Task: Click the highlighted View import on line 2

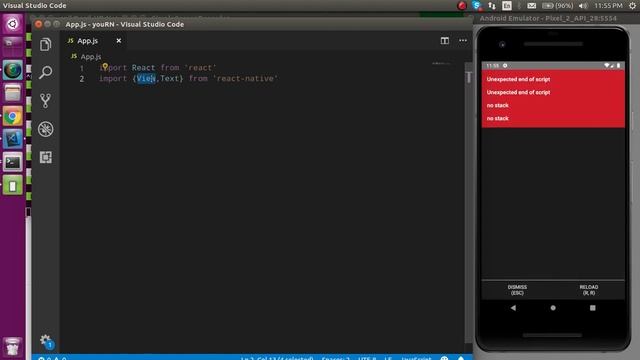Action: pyautogui.click(x=146, y=78)
